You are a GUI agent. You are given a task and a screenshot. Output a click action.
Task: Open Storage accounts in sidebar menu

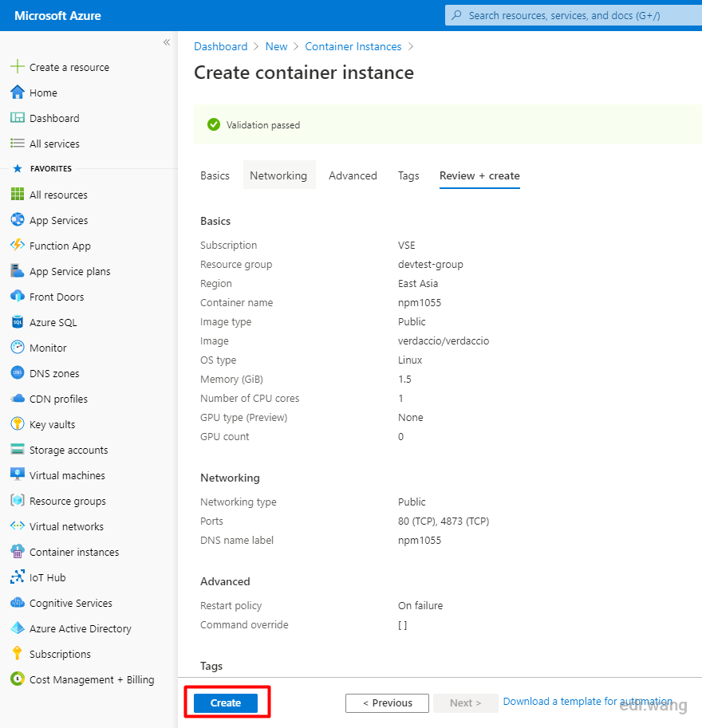tap(69, 450)
